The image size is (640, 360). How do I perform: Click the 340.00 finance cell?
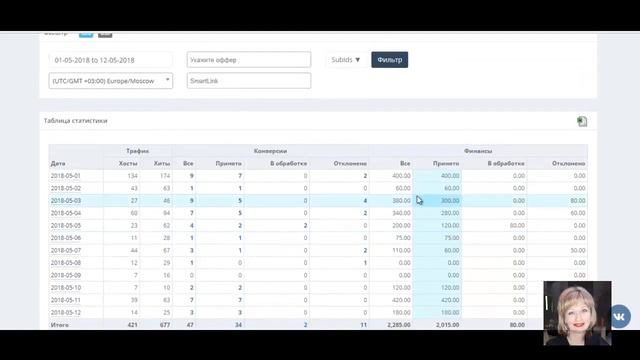tap(401, 213)
